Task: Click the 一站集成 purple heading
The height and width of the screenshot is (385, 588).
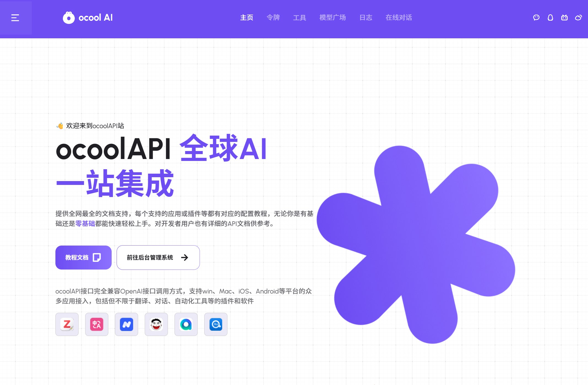Action: tap(115, 183)
